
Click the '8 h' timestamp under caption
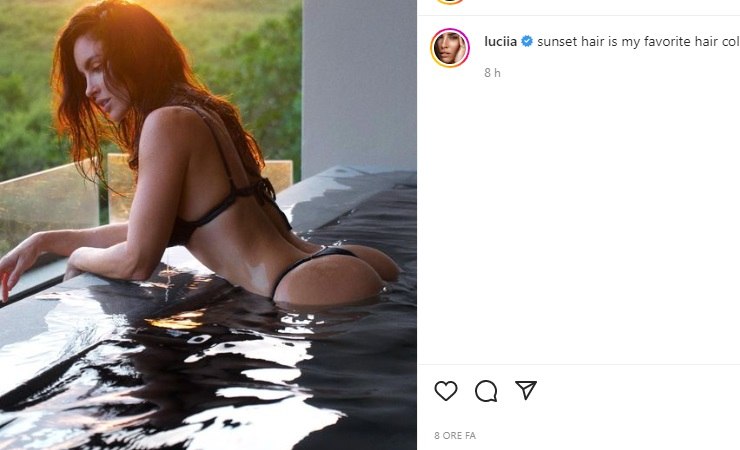pyautogui.click(x=492, y=73)
